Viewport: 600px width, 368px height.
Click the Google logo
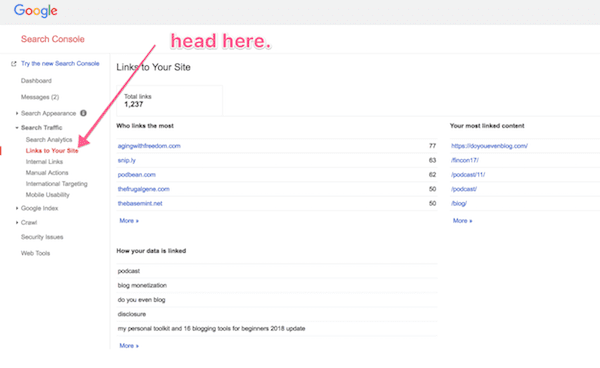(36, 11)
